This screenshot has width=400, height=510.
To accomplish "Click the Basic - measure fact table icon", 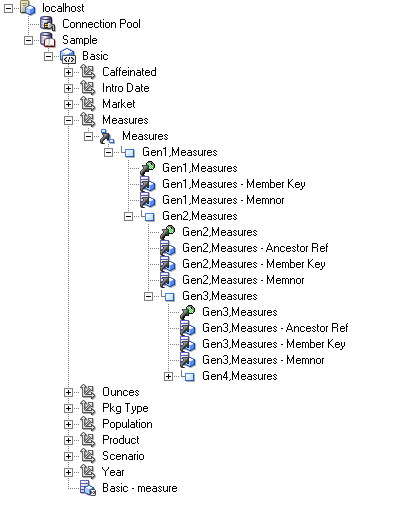I will (x=88, y=488).
